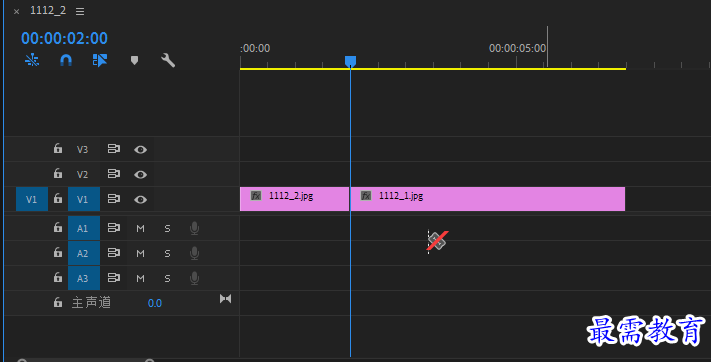
Task: Open the 1112_2 sequence panel menu
Action: pos(80,11)
